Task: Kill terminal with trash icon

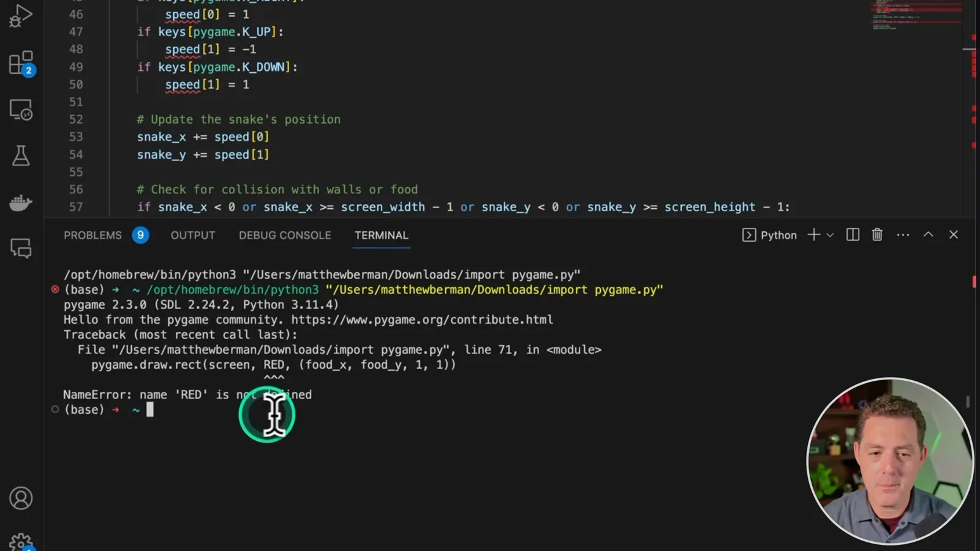Action: [877, 235]
